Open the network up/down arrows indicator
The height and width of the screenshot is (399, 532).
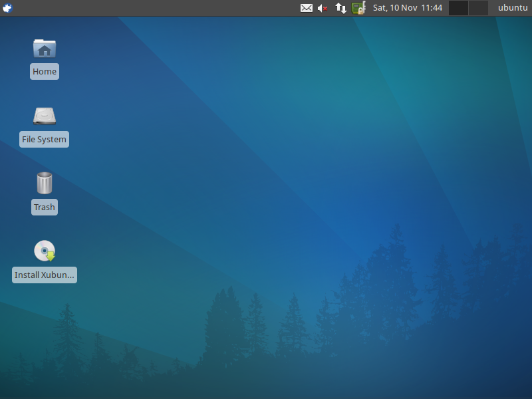(x=340, y=8)
